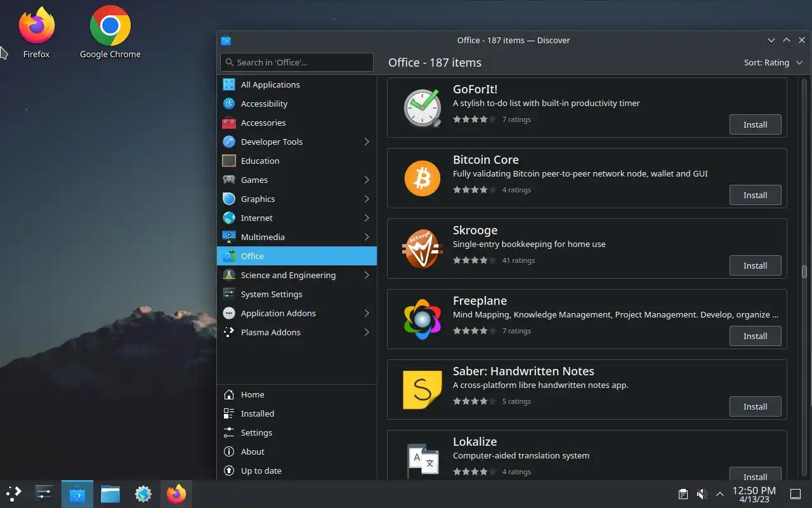Click the Bitcoin Core orange logo

(x=422, y=178)
